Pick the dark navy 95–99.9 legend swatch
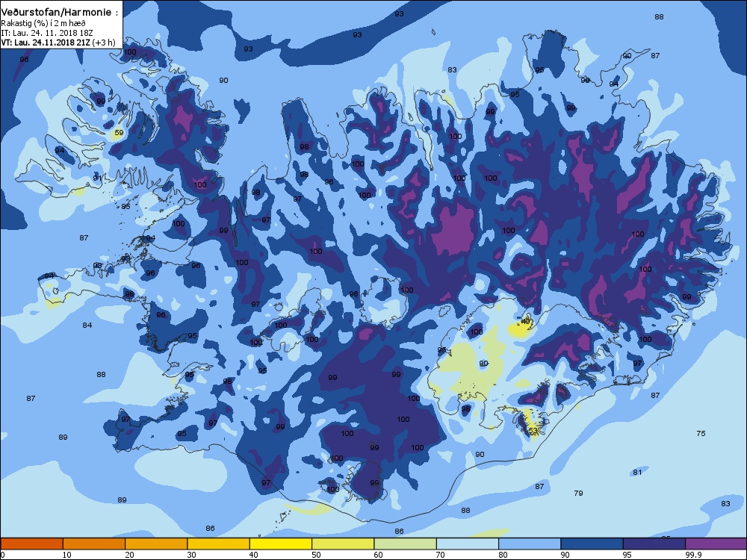Viewport: 747px width, 560px height. (654, 544)
